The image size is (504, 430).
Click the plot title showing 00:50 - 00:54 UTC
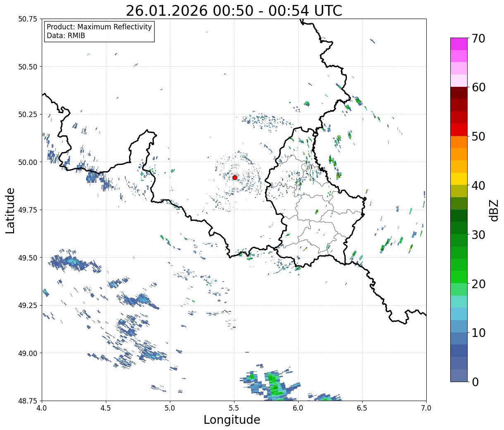click(234, 11)
